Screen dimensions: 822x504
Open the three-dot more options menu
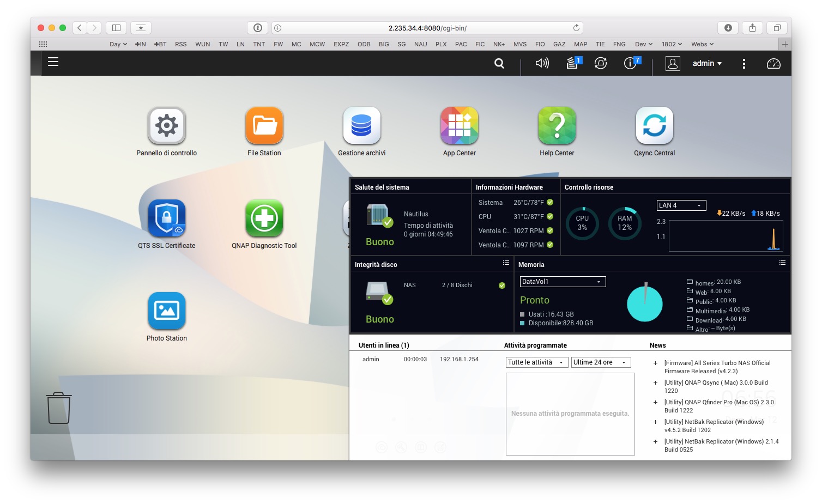tap(744, 64)
